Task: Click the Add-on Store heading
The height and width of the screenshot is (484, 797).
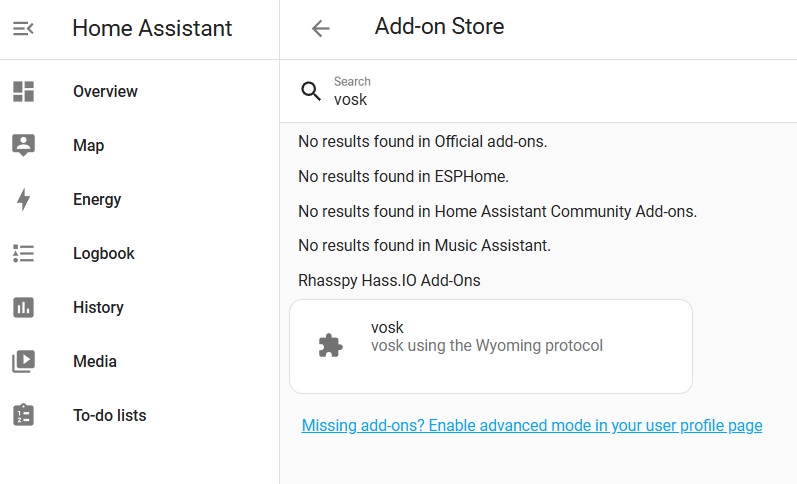Action: 439,26
